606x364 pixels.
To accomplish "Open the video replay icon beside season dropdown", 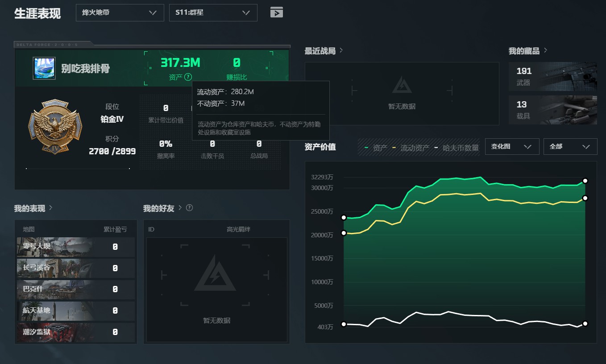I will click(x=277, y=12).
